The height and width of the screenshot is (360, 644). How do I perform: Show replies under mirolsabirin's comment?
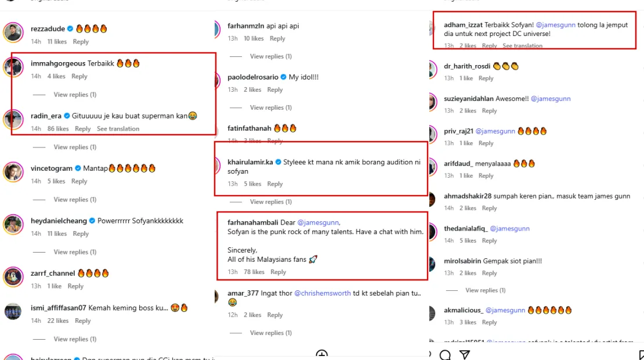tap(485, 290)
